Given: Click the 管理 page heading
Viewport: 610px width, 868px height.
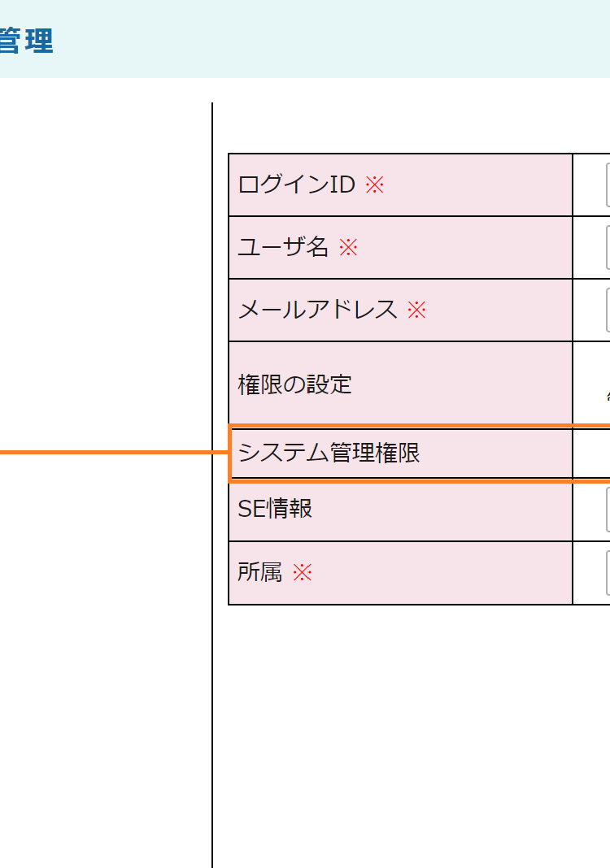Looking at the screenshot, I should [x=26, y=41].
